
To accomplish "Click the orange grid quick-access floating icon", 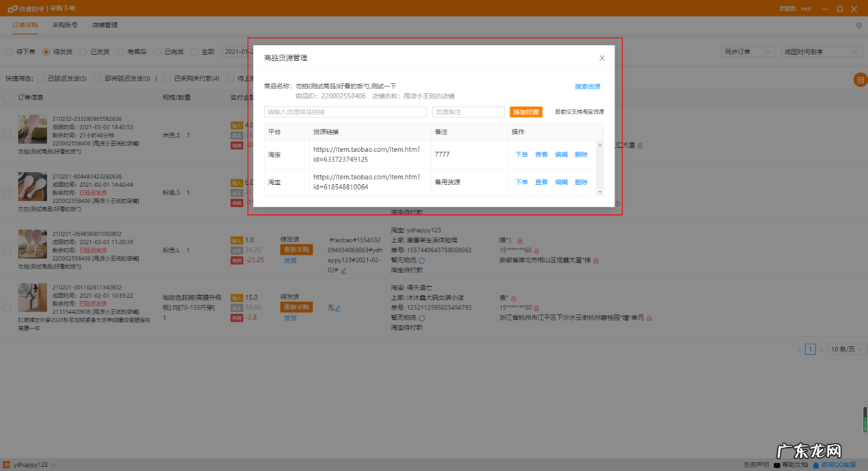I will tap(861, 81).
